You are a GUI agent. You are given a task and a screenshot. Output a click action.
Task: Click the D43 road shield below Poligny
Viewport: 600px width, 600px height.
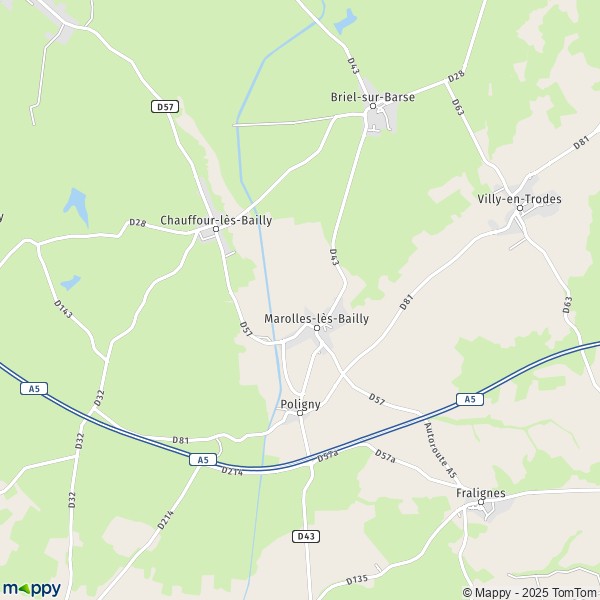tap(306, 536)
